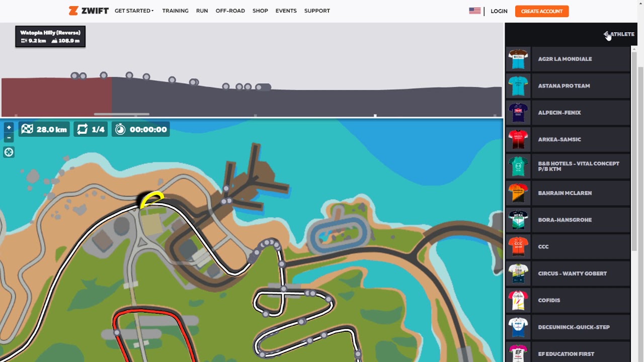Screen dimensions: 644x362
Task: Open the Off-Road menu item
Action: [x=230, y=11]
